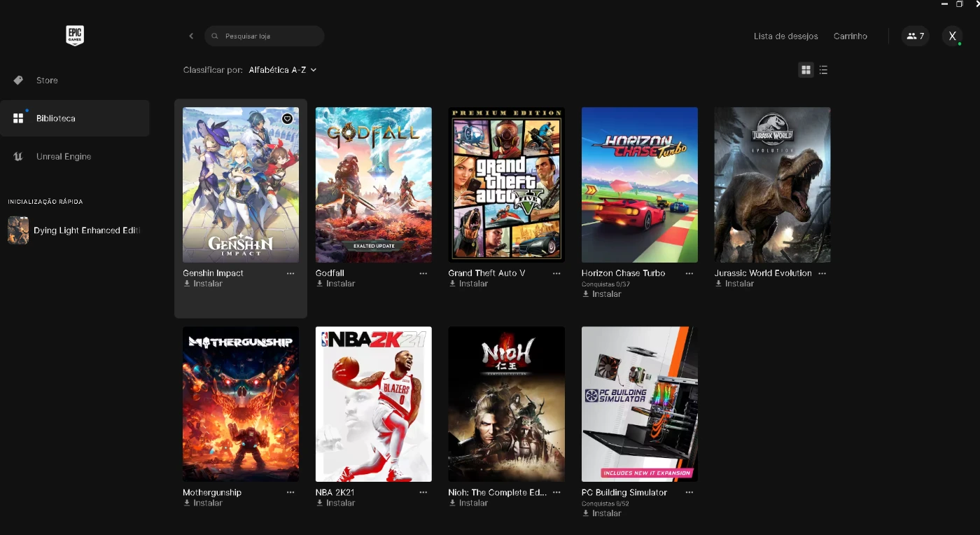Open the Carrinho link
Image resolution: width=980 pixels, height=535 pixels.
pos(850,36)
